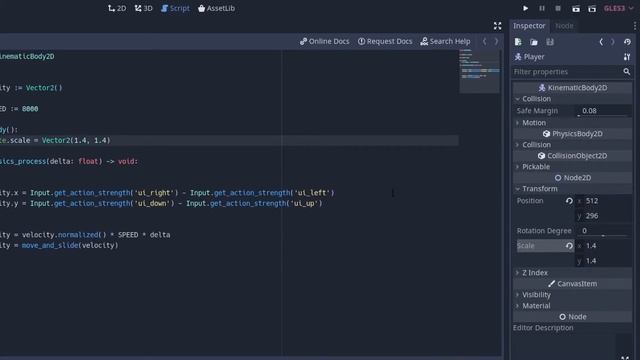Click the Position y value 296
The image size is (640, 360).
[x=603, y=216]
